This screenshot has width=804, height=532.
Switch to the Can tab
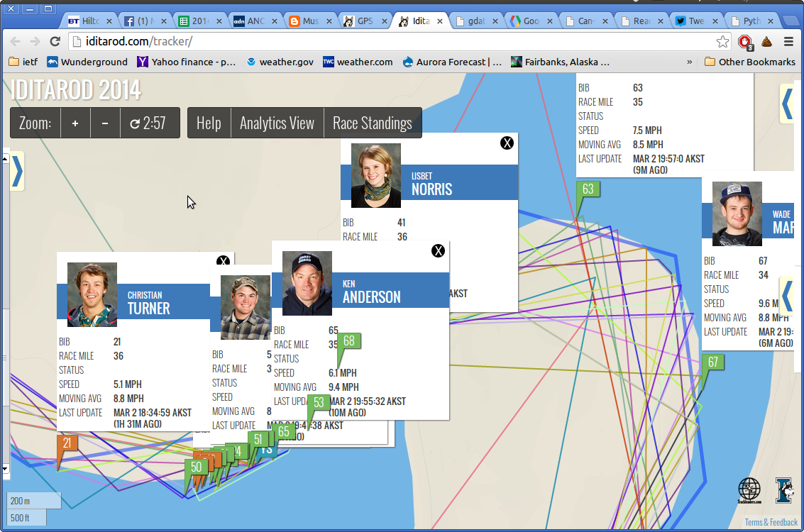coord(586,21)
